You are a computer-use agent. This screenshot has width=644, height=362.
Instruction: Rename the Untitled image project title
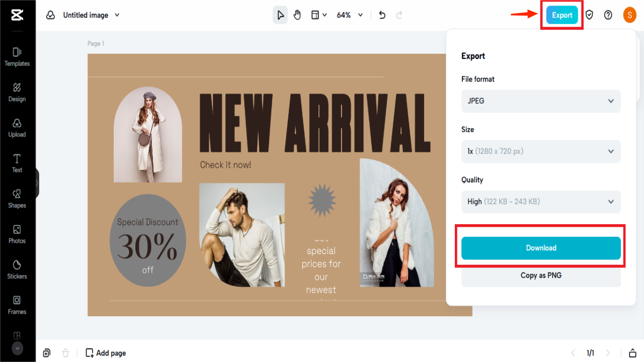point(86,15)
